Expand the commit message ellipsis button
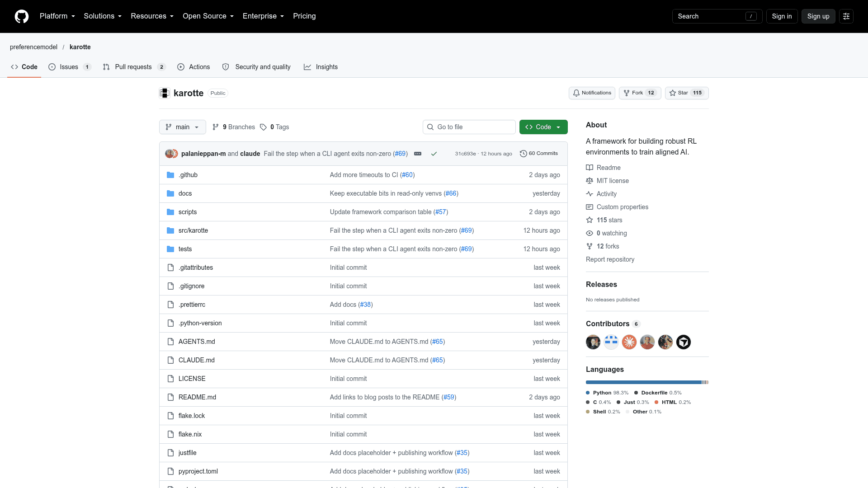 pyautogui.click(x=418, y=154)
